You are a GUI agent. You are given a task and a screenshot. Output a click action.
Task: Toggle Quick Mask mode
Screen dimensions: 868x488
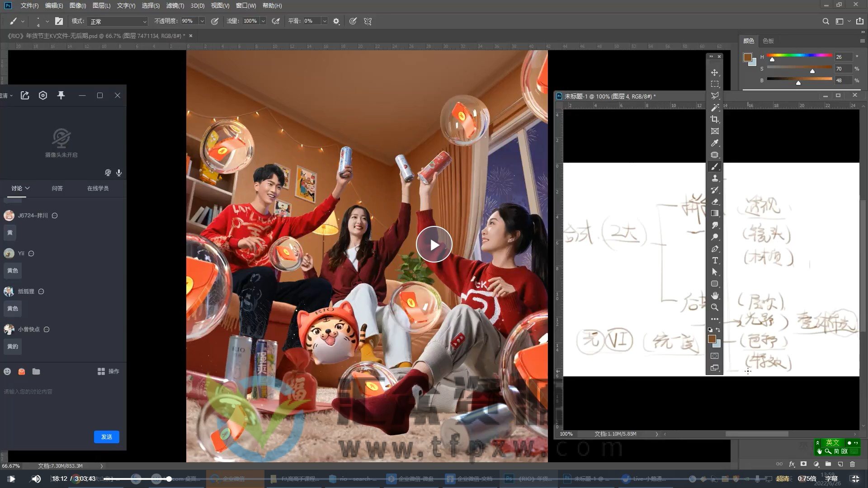714,356
